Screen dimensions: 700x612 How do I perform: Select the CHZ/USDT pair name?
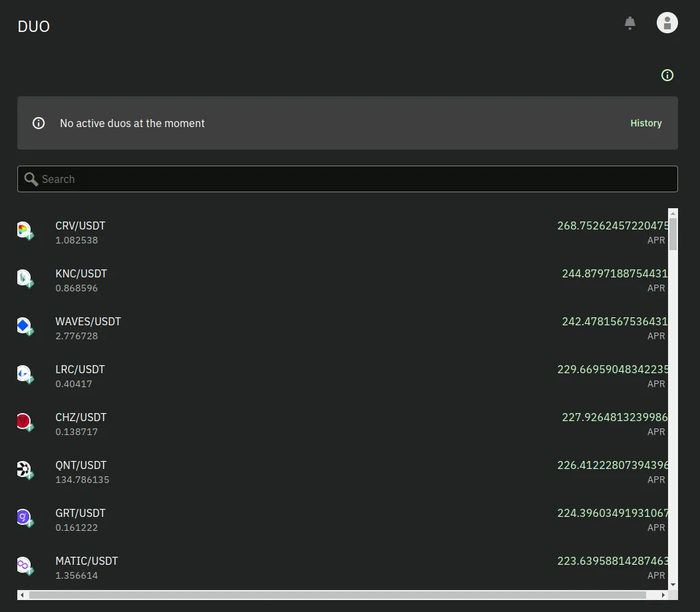coord(81,417)
